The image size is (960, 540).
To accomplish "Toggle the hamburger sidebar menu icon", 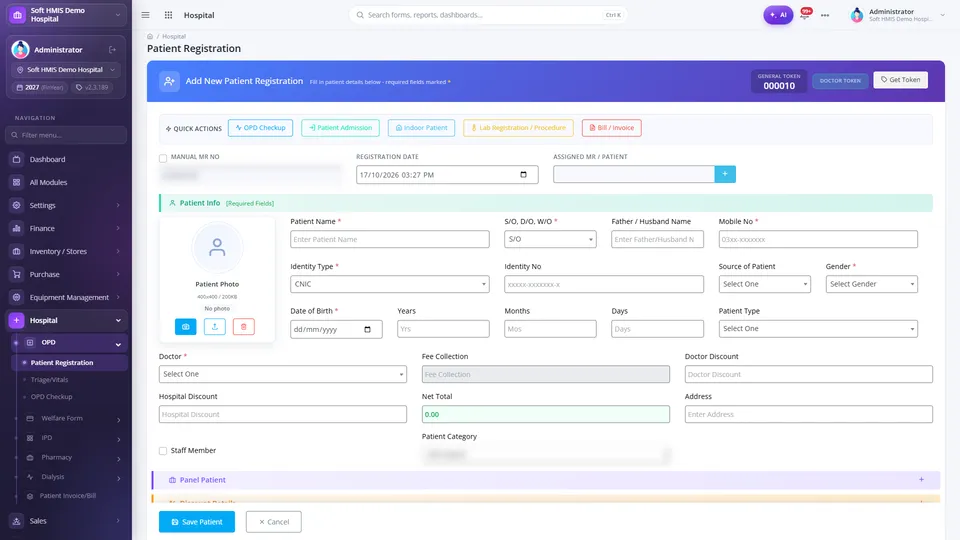I will tap(145, 15).
